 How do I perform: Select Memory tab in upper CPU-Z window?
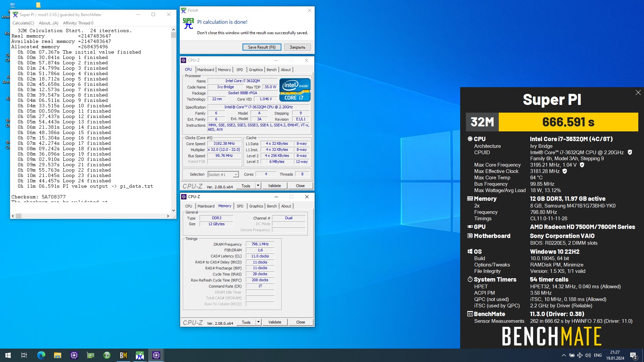(224, 70)
